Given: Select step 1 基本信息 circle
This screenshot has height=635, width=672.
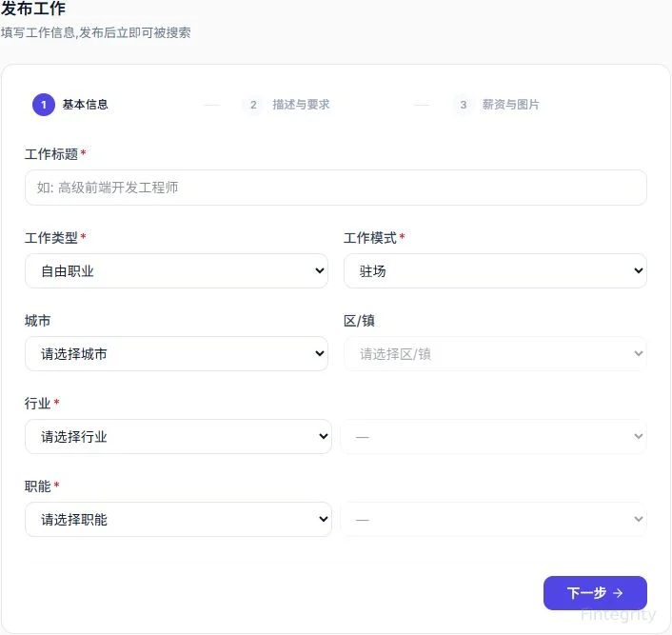Looking at the screenshot, I should click(x=44, y=105).
